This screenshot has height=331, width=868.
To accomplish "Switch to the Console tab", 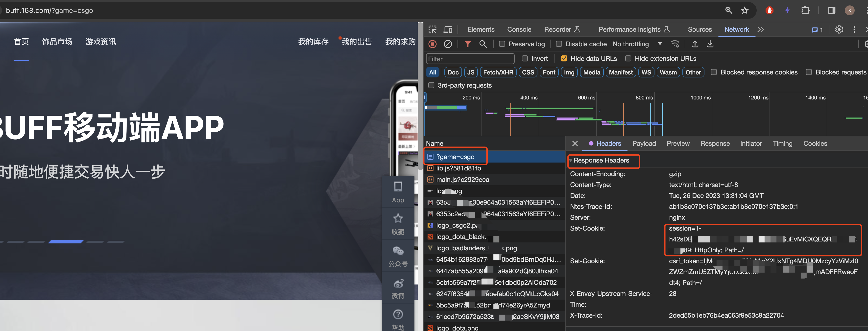I will [519, 30].
